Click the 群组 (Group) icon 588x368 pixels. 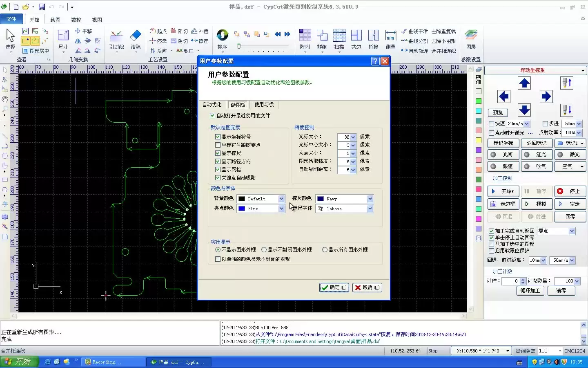[x=322, y=39]
